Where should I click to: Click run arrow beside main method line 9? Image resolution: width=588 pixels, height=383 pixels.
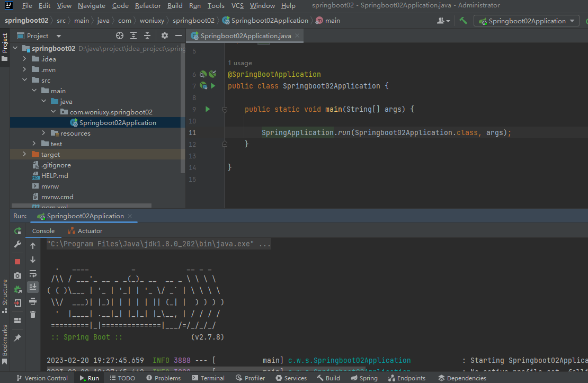[207, 109]
